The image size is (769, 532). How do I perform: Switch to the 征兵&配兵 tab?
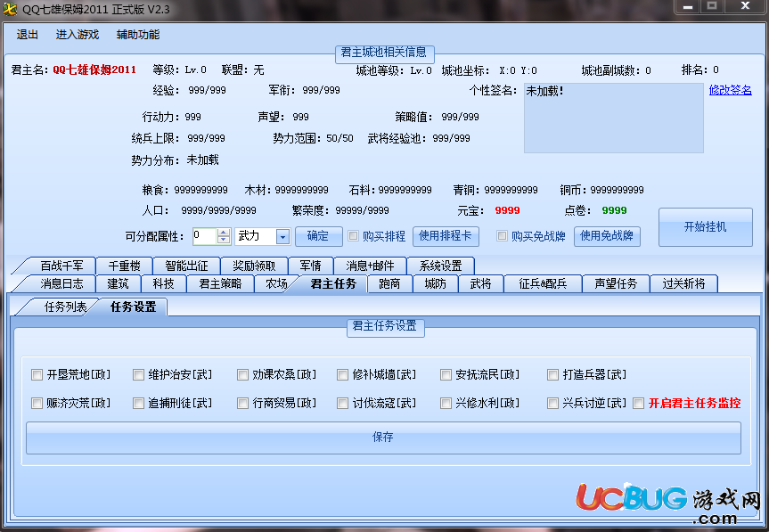(x=543, y=284)
